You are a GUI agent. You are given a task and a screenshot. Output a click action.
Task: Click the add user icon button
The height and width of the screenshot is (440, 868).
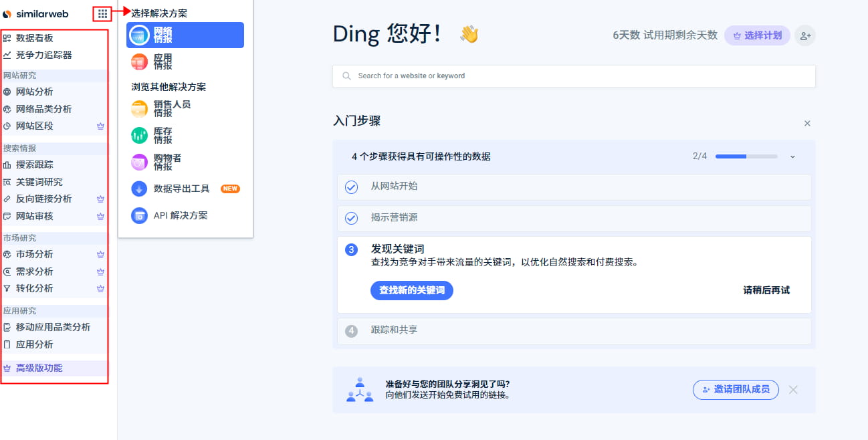[x=805, y=35]
